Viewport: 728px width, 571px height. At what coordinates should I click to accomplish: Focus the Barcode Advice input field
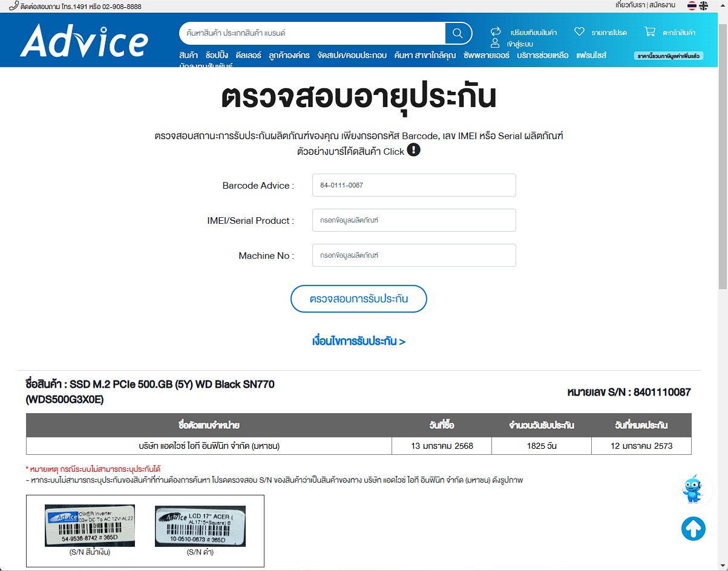click(414, 185)
